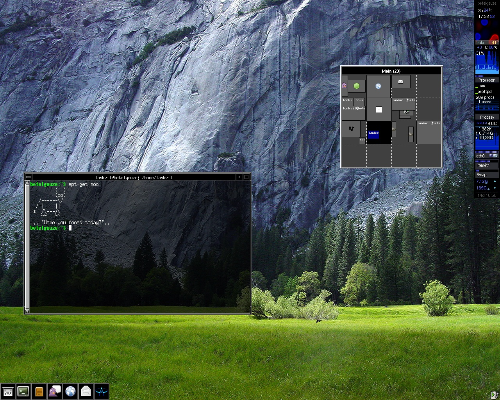This screenshot has width=500, height=400.
Task: Launch the blue waveform monitor icon
Action: pyautogui.click(x=102, y=391)
